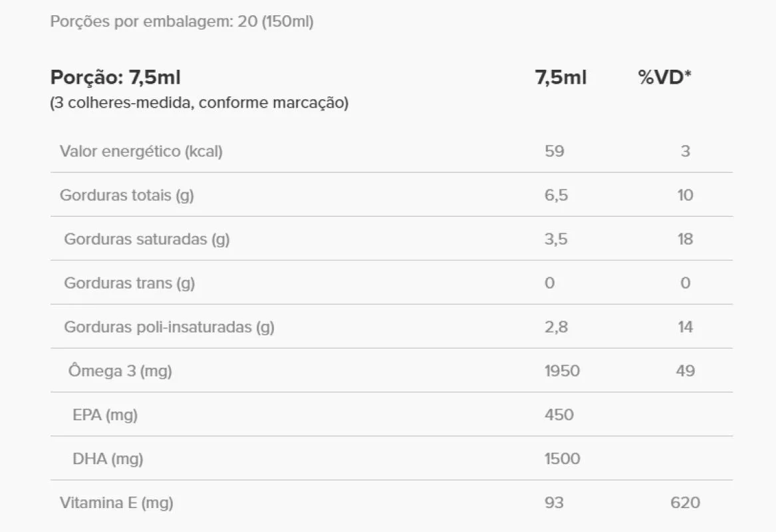Click the '7,5ml' column header
776x532 pixels.
pyautogui.click(x=561, y=78)
